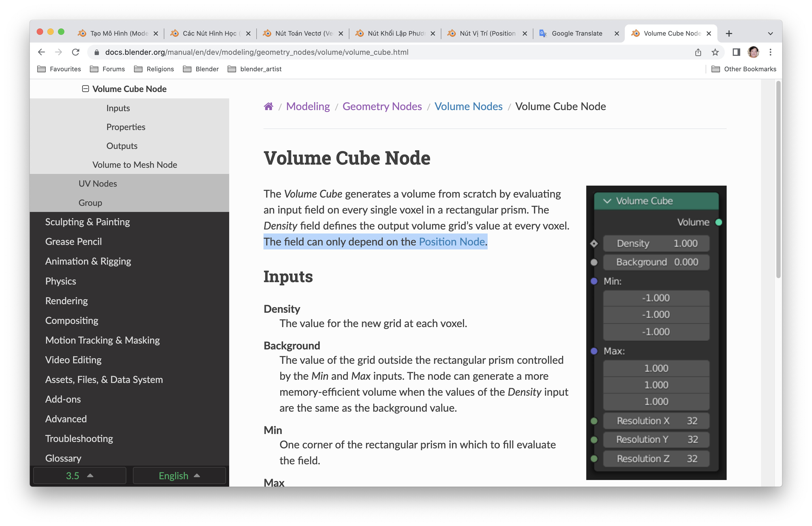This screenshot has width=812, height=526.
Task: Open a new tab with the plus icon
Action: coord(729,34)
